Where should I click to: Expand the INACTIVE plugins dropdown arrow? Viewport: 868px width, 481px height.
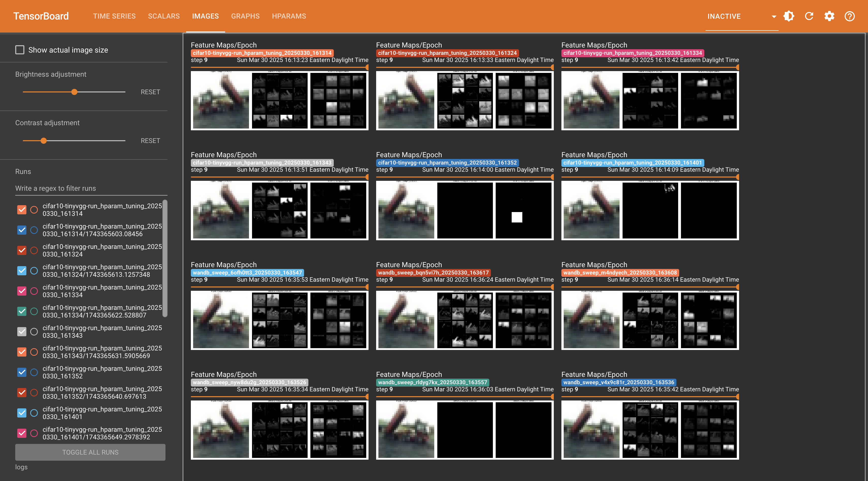point(774,16)
